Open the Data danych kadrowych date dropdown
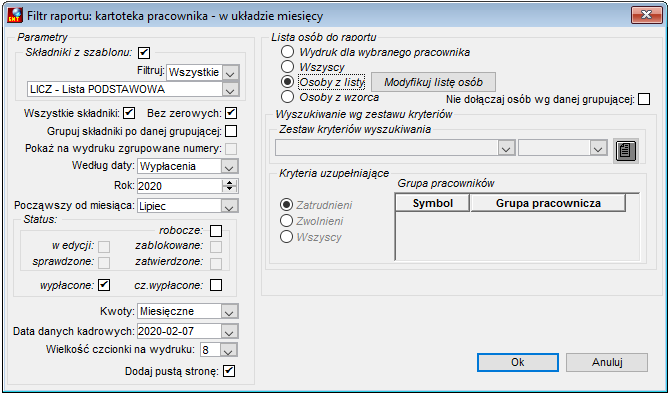 tap(229, 331)
